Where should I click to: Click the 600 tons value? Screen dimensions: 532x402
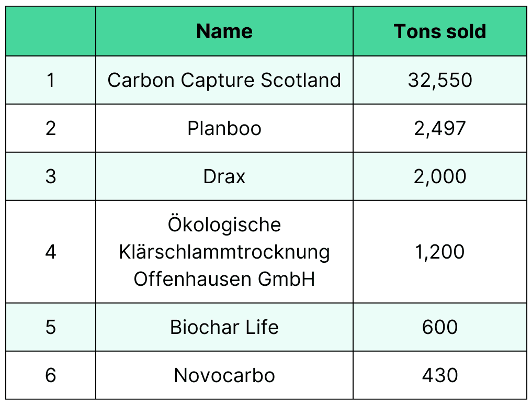pyautogui.click(x=440, y=327)
